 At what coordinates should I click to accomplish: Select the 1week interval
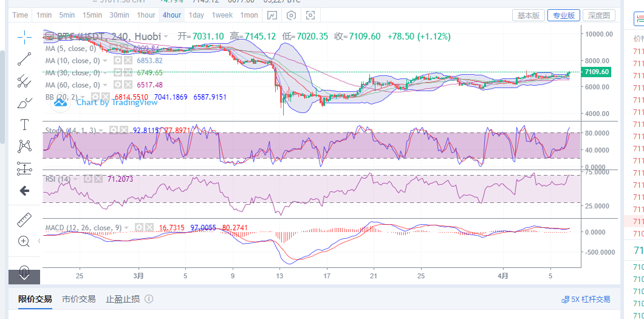point(222,15)
